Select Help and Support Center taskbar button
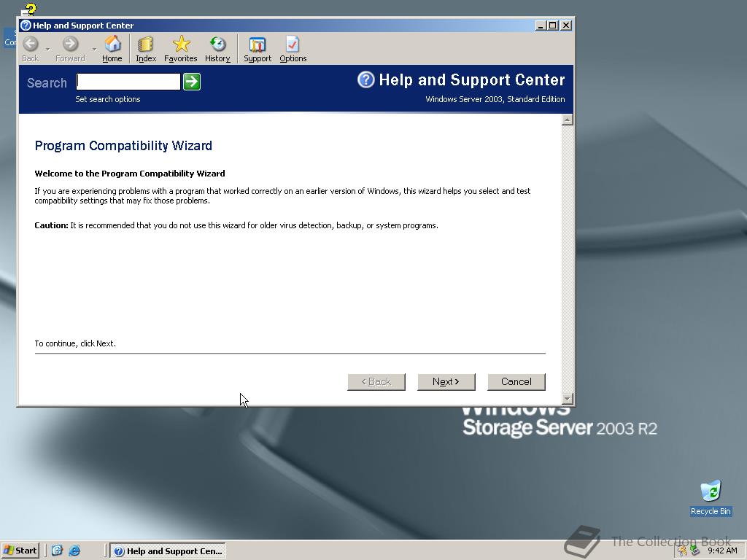The height and width of the screenshot is (560, 747). (168, 551)
